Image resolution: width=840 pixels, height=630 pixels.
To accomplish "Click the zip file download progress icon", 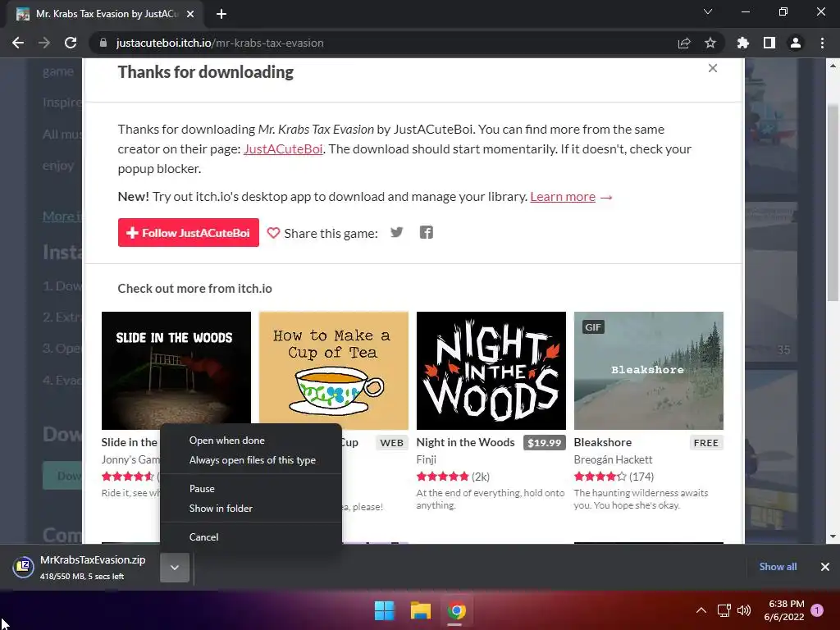I will coord(24,567).
